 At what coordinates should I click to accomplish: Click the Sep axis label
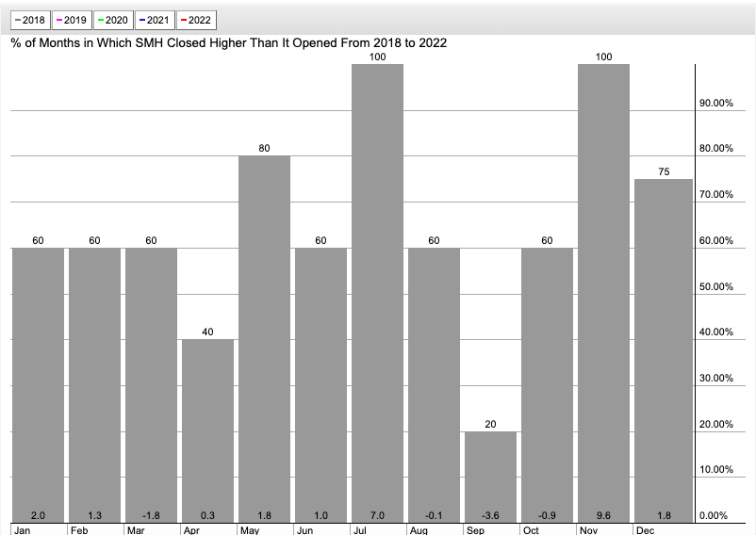coord(475,530)
